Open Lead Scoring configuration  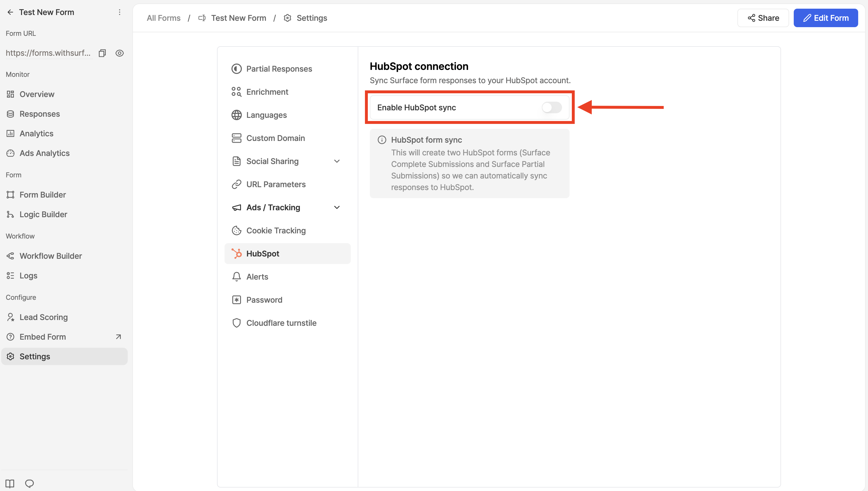44,317
